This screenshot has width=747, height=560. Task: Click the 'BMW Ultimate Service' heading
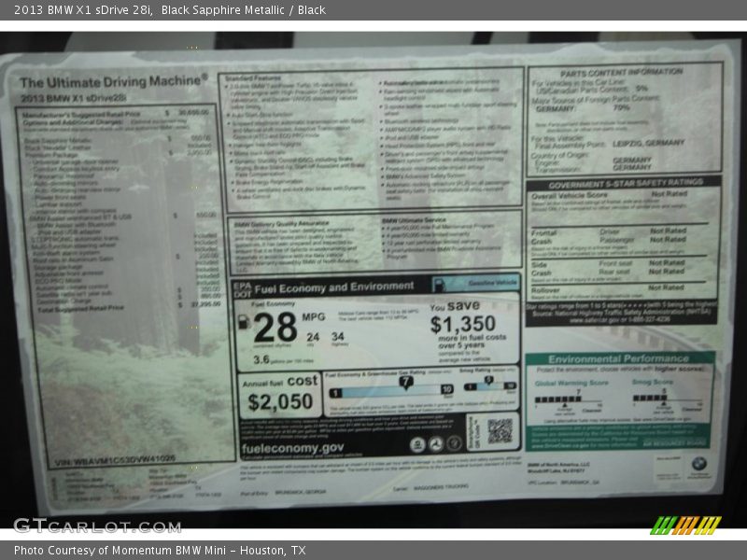pos(414,220)
